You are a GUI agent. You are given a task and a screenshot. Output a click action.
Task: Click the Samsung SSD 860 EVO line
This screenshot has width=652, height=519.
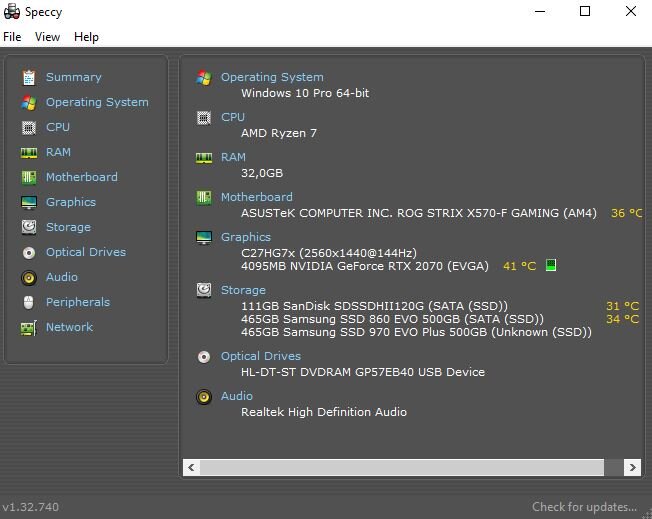(x=392, y=319)
